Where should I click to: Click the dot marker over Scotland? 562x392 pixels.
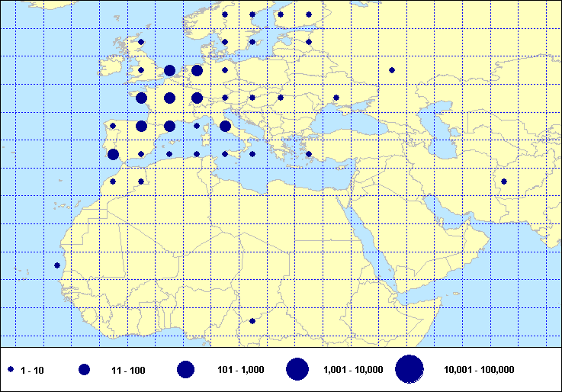point(141,42)
